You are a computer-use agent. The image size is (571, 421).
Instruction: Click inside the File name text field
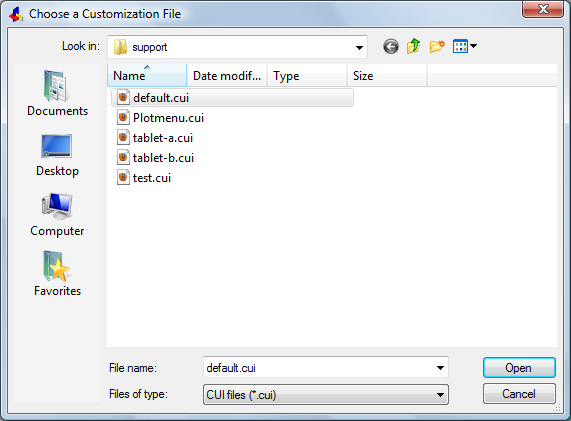coord(319,367)
